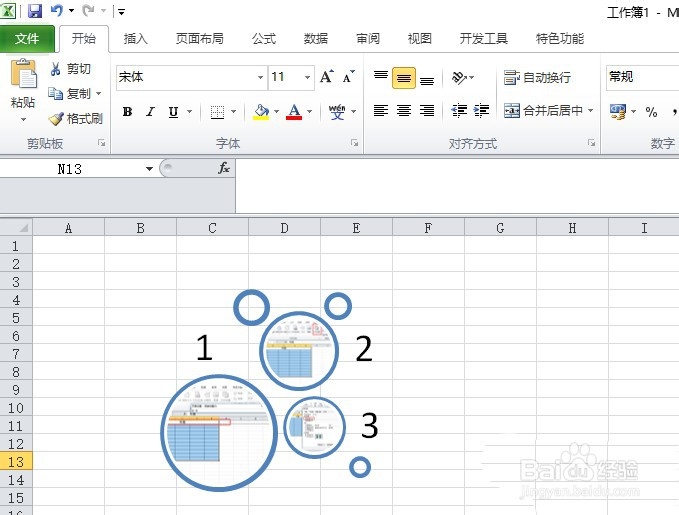Screen dimensions: 679x515
Task: Apply the red font color A
Action: (x=294, y=112)
